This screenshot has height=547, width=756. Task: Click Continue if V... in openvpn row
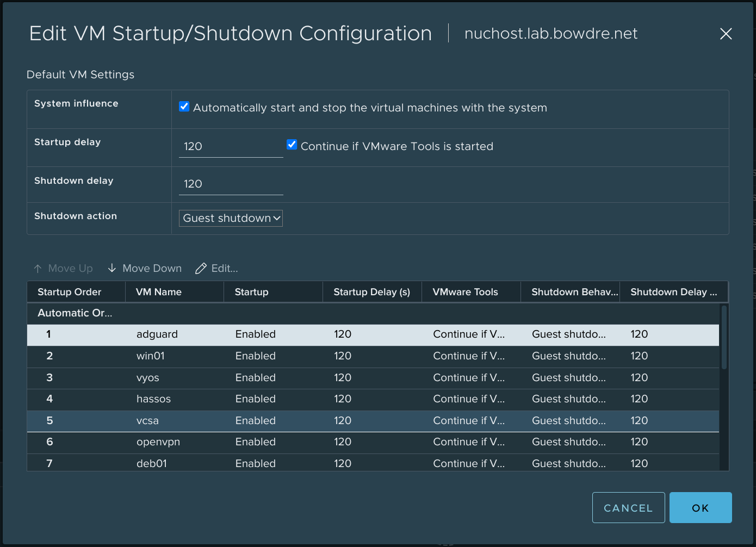469,442
